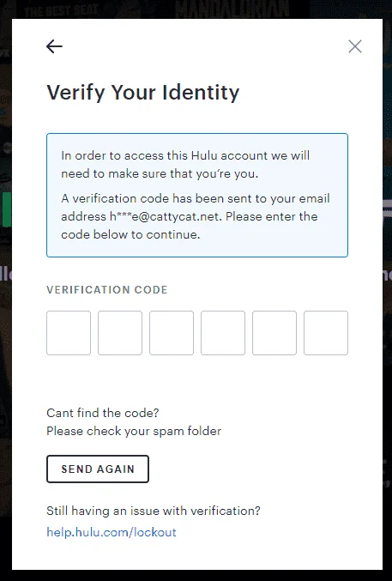Open the help.hulu.com/lockout link
This screenshot has height=581, width=392.
pyautogui.click(x=112, y=532)
